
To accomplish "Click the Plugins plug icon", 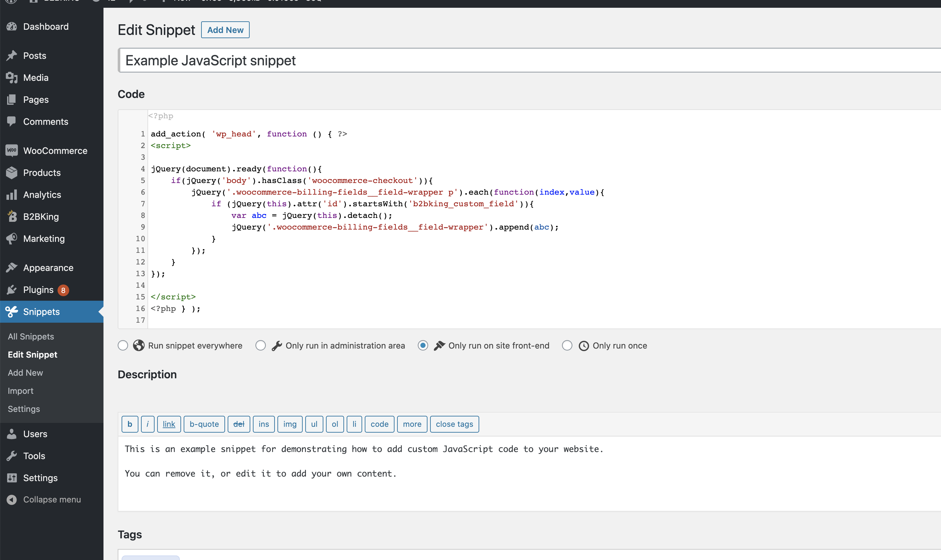I will pos(12,290).
